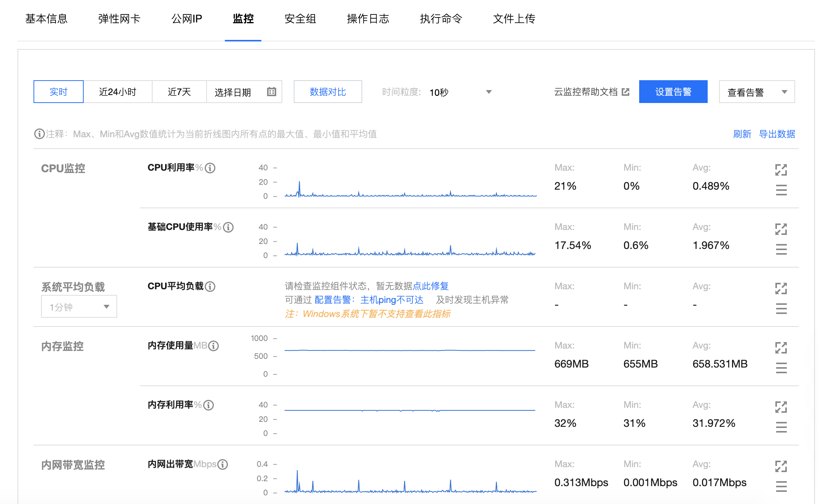Viewport: 818px width, 504px height.
Task: Switch to the 安全组 tab
Action: (x=300, y=19)
